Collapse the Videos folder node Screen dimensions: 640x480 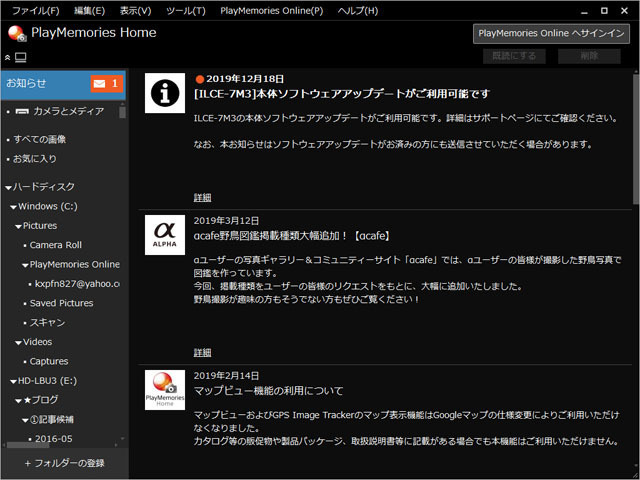(x=18, y=343)
